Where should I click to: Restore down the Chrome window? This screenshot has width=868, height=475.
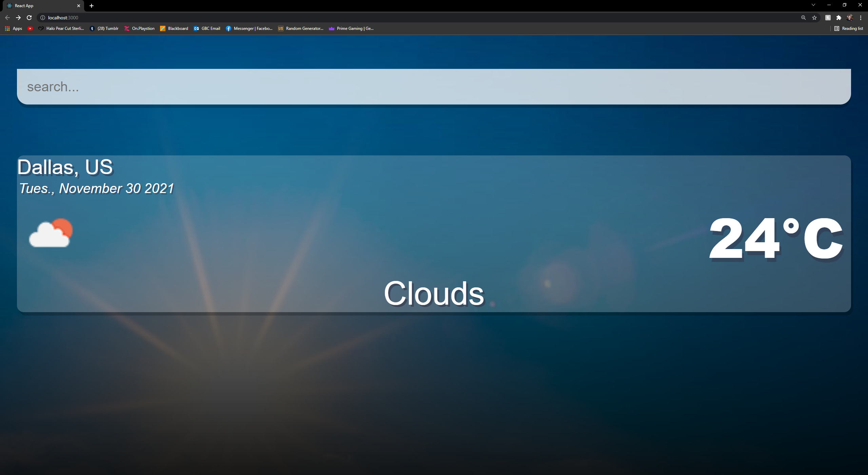(845, 5)
